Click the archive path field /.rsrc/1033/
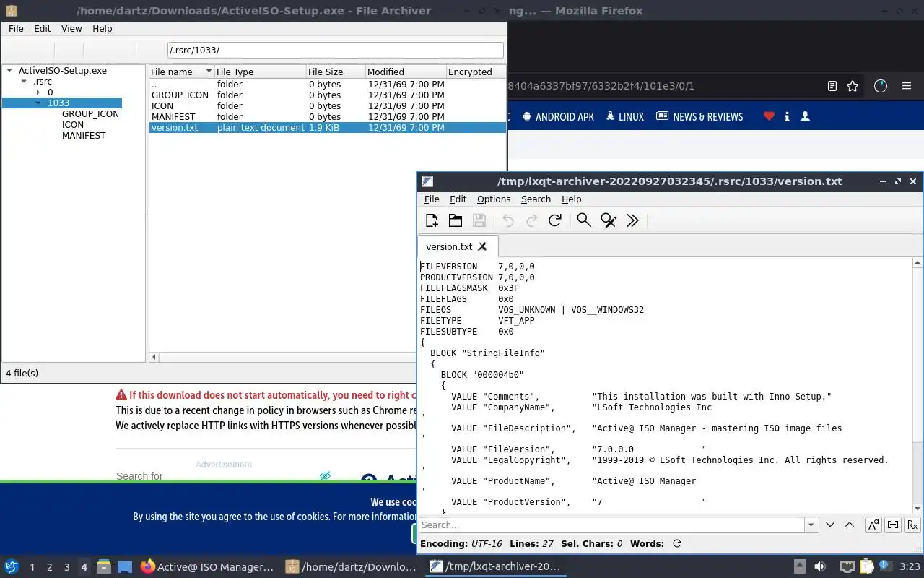Screen dimensions: 924x578 pos(335,51)
